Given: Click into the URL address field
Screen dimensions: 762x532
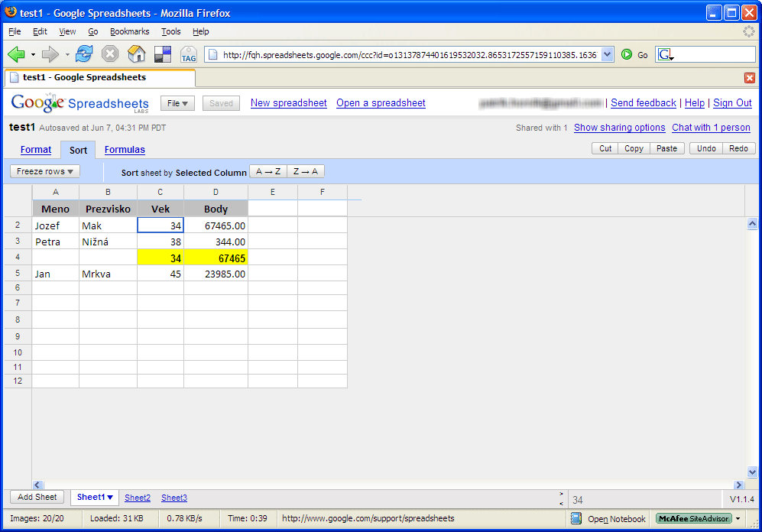Looking at the screenshot, I should [409, 55].
